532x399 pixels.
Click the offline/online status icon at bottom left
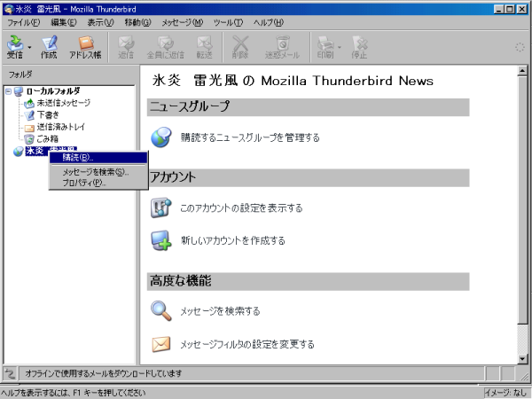(x=10, y=373)
